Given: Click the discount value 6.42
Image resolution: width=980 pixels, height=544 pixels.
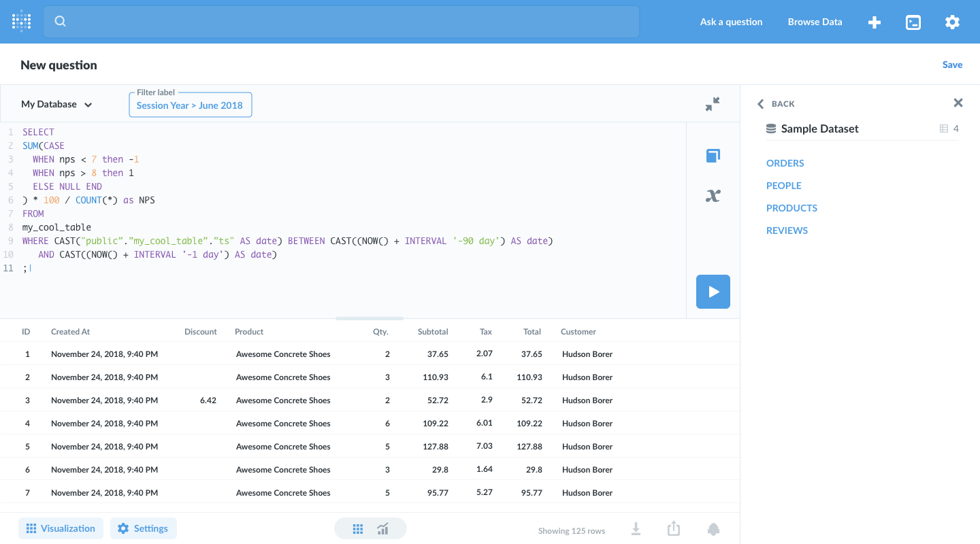Looking at the screenshot, I should (x=208, y=401).
